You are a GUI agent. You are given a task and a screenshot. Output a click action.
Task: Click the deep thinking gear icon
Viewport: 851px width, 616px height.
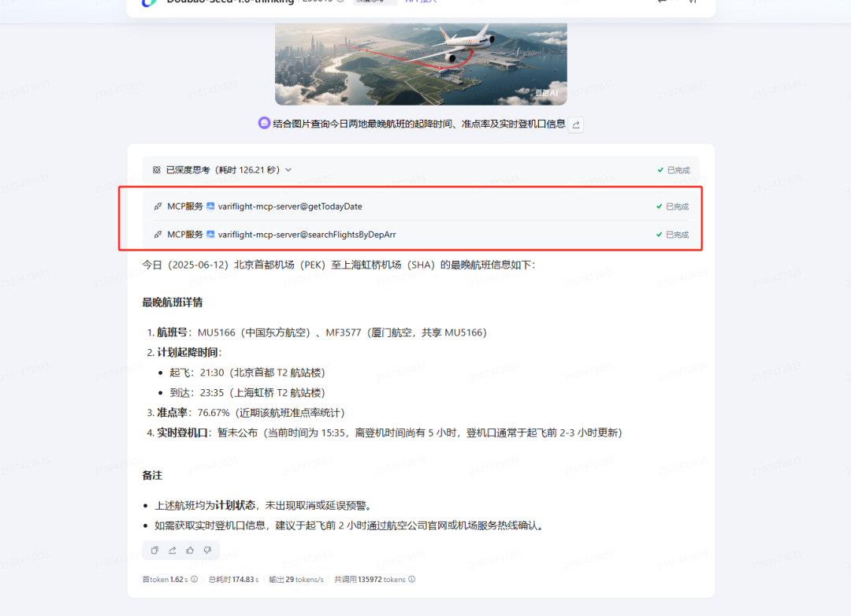click(156, 170)
